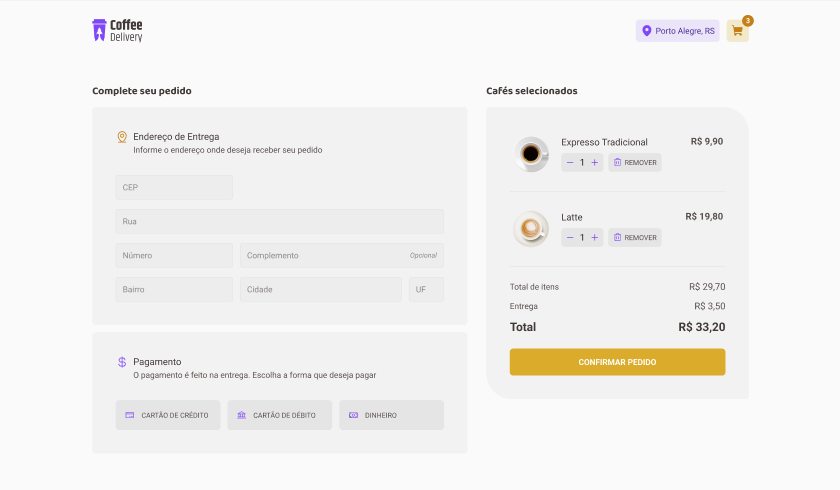The width and height of the screenshot is (840, 490).
Task: Click the 'R$ 9,90' Expresso price
Action: (x=707, y=141)
